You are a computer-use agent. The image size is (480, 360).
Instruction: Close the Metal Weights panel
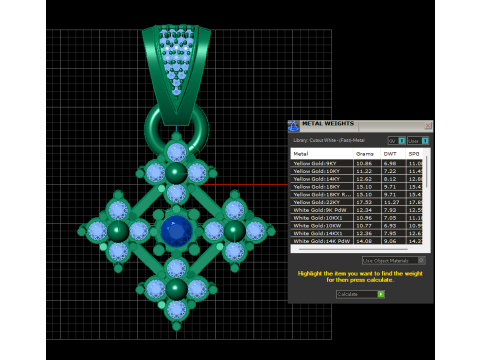pos(428,126)
